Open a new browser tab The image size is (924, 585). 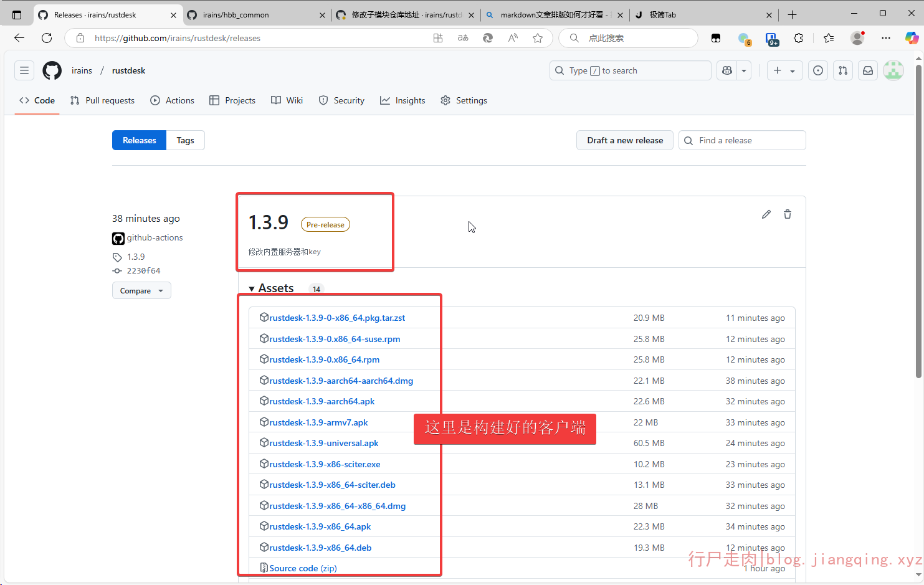coord(792,15)
